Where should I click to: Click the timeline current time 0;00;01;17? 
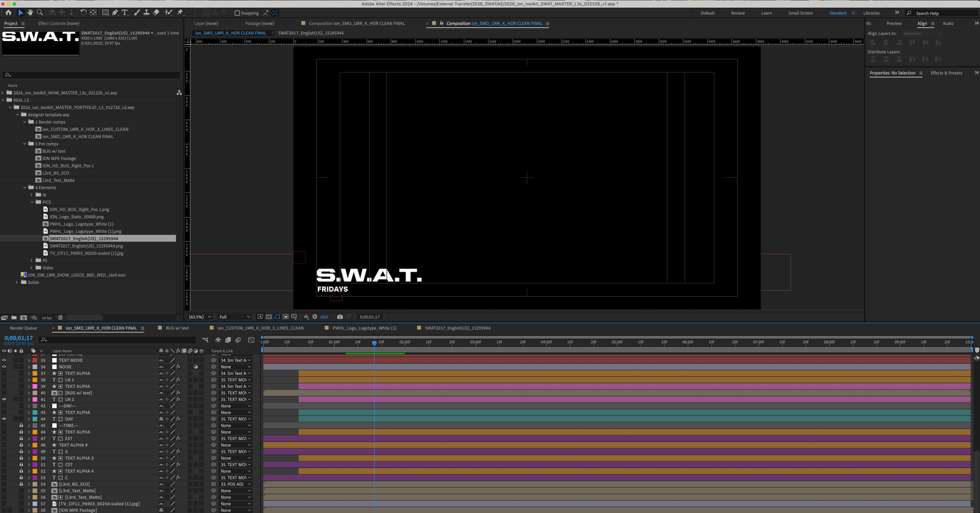tap(18, 338)
